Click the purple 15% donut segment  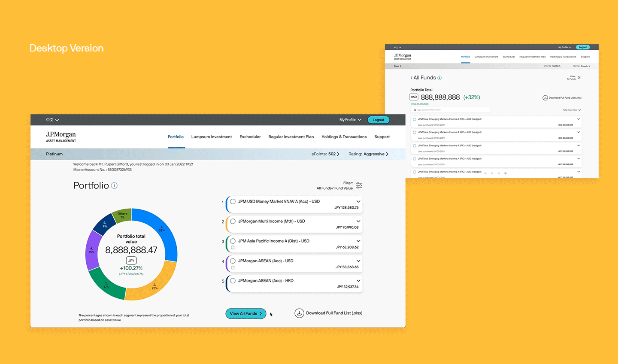coord(91,251)
